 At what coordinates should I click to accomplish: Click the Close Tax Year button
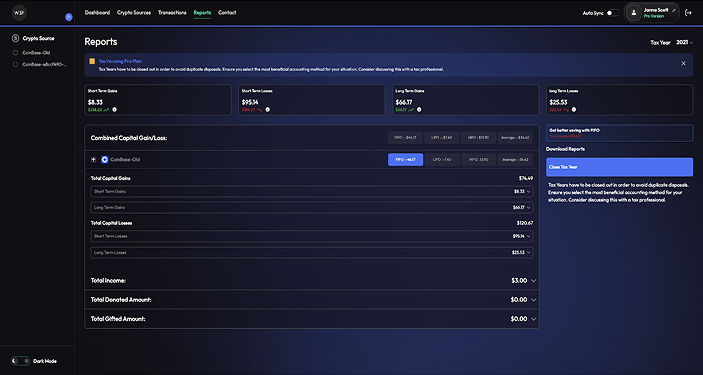[619, 167]
